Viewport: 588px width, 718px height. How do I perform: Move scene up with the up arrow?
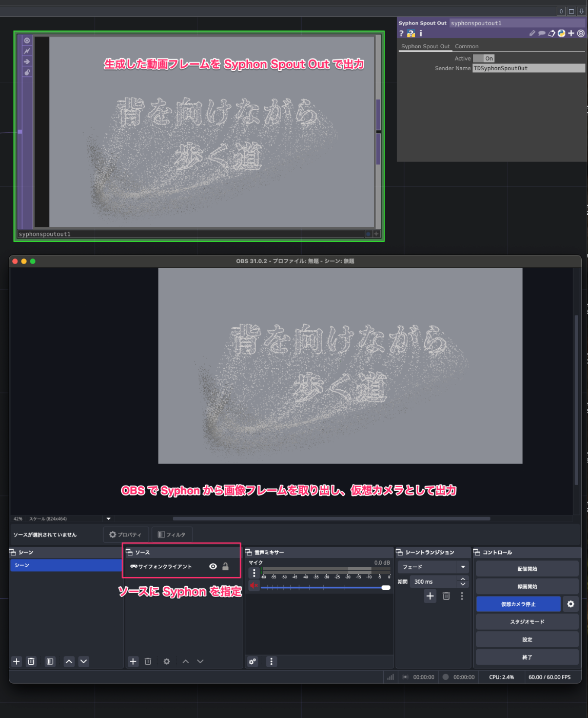tap(69, 661)
